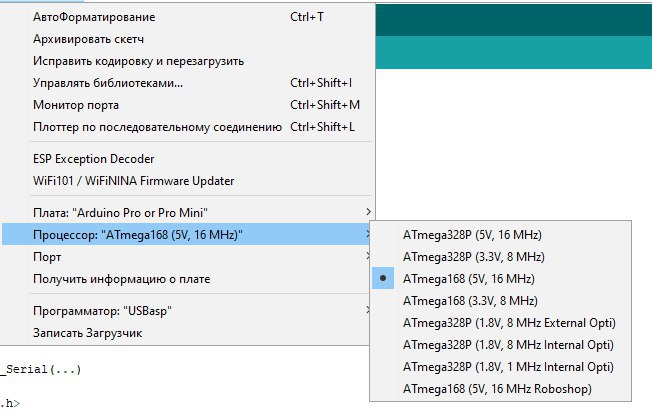Viewport: 652px width, 413px height.
Task: Select ATmega168 (5V, 16 MHz Roboshop)
Action: [501, 389]
